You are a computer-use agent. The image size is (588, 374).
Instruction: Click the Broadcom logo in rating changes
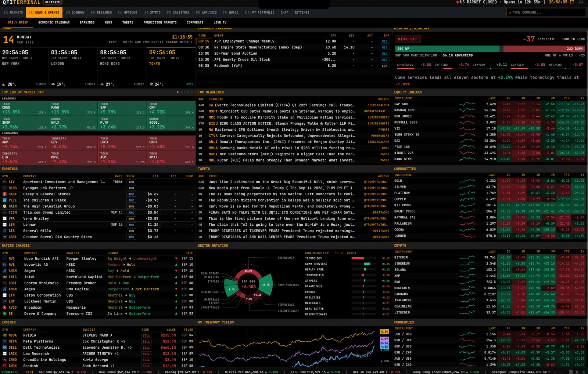coord(4,308)
